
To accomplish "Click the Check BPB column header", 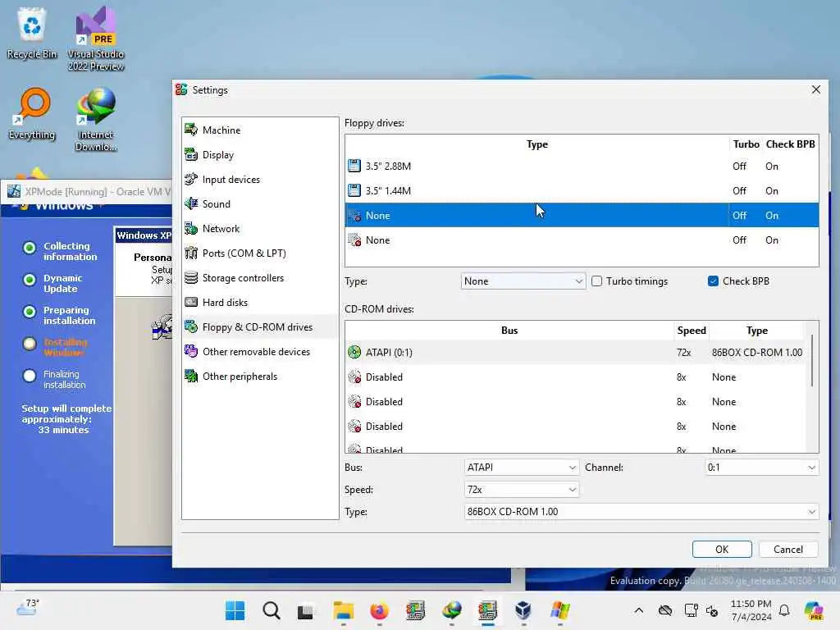I will click(x=790, y=144).
